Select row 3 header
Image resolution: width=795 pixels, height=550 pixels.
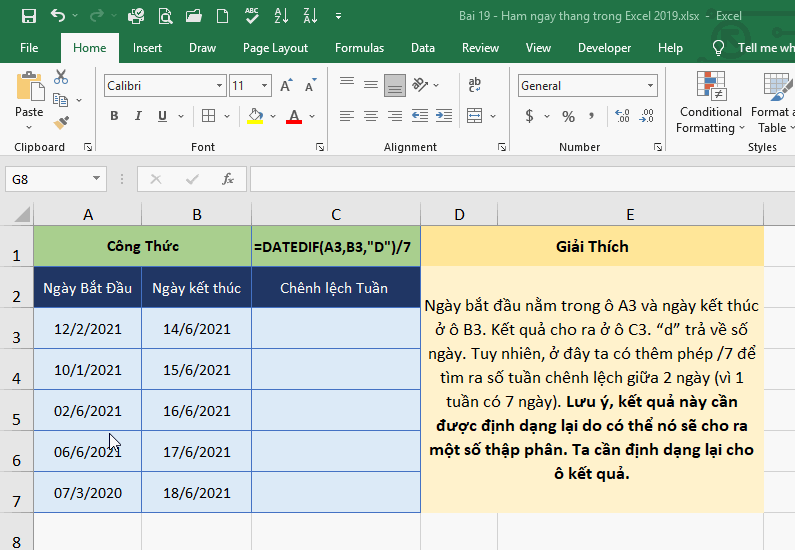point(17,328)
